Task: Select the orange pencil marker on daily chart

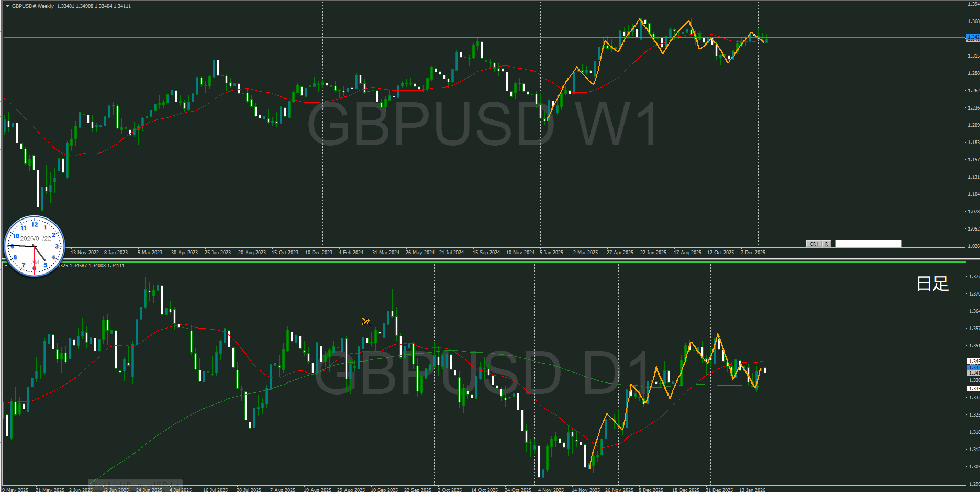Action: pyautogui.click(x=366, y=322)
